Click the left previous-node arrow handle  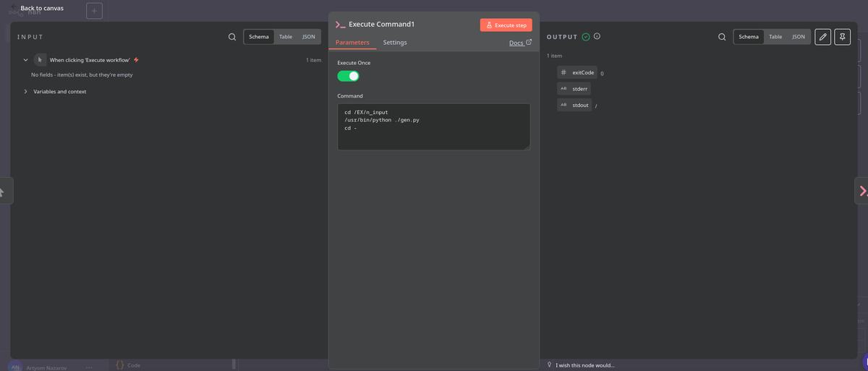point(6,191)
